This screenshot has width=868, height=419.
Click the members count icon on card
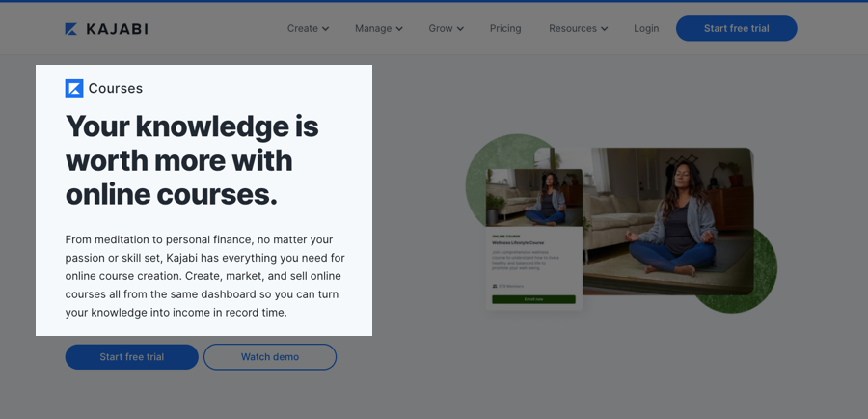tap(495, 286)
